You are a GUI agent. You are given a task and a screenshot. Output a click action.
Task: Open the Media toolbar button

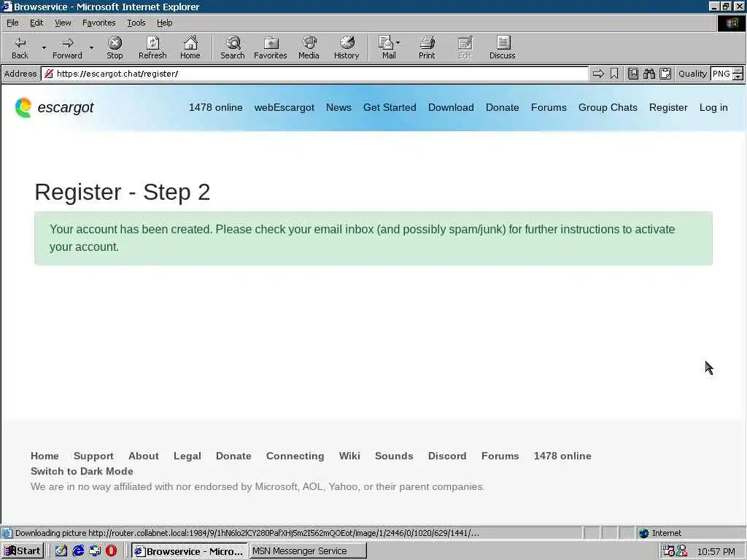click(309, 47)
